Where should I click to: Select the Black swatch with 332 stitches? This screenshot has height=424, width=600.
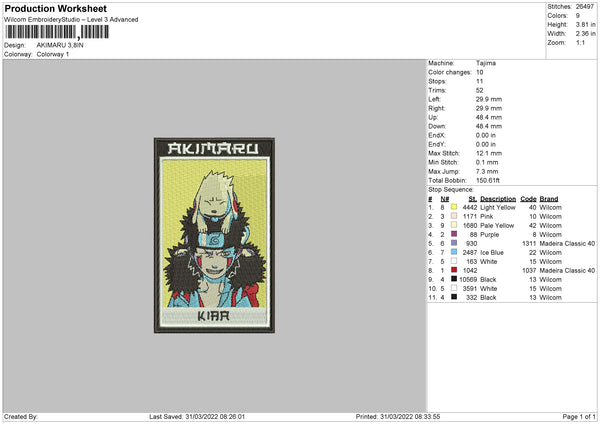click(454, 297)
